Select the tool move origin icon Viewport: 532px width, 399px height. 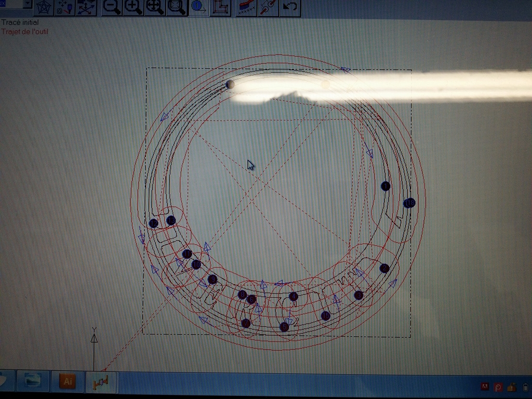point(64,7)
